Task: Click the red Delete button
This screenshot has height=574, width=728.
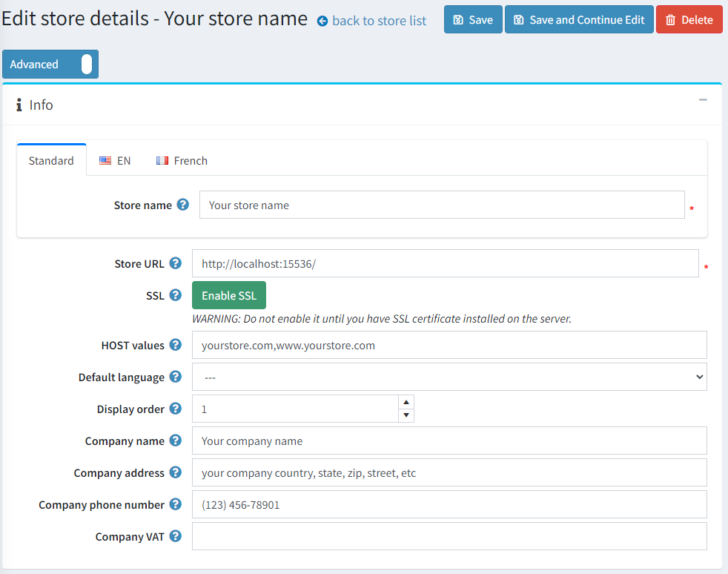Action: coord(689,20)
